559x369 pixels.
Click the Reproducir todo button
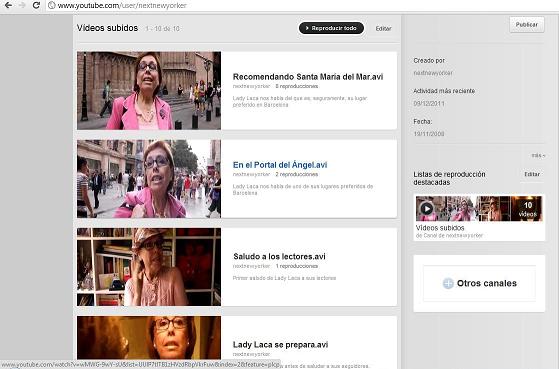pyautogui.click(x=331, y=28)
